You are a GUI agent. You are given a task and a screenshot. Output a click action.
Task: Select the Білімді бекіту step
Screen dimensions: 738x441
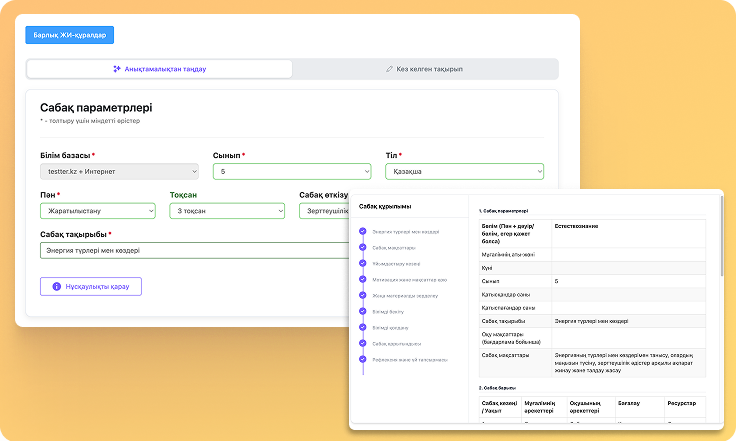[388, 312]
